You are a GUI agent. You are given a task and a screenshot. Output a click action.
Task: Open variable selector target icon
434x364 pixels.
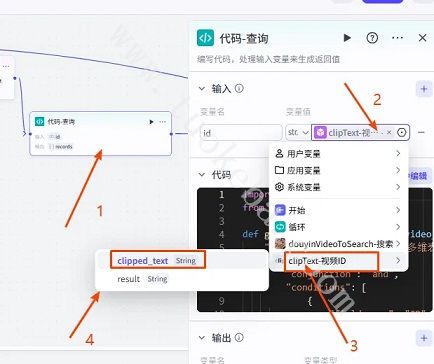402,132
